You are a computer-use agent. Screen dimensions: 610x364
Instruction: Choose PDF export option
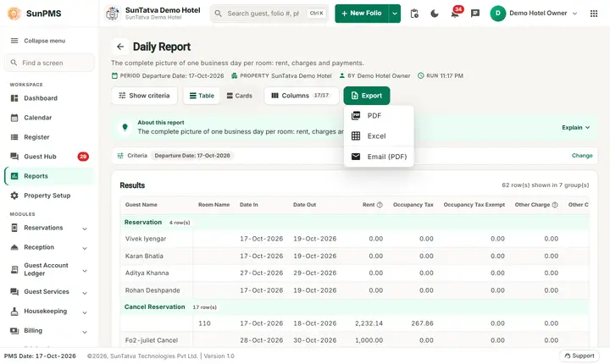[379, 116]
